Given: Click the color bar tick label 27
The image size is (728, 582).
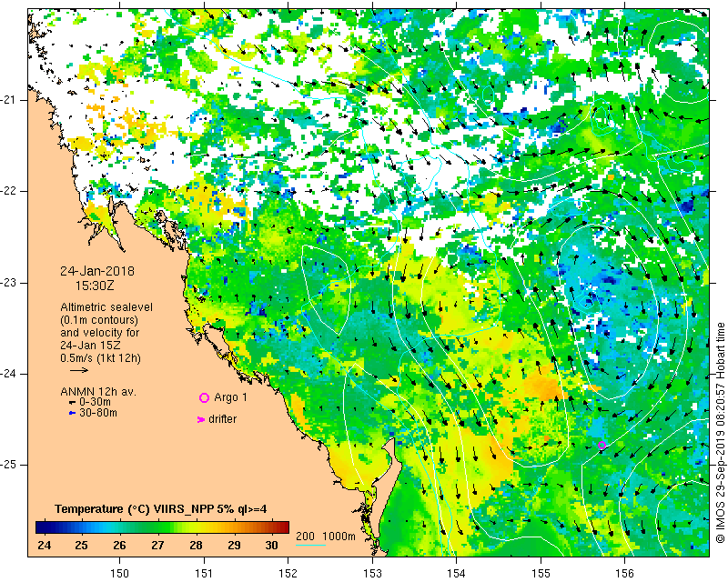Looking at the screenshot, I should coord(157,545).
